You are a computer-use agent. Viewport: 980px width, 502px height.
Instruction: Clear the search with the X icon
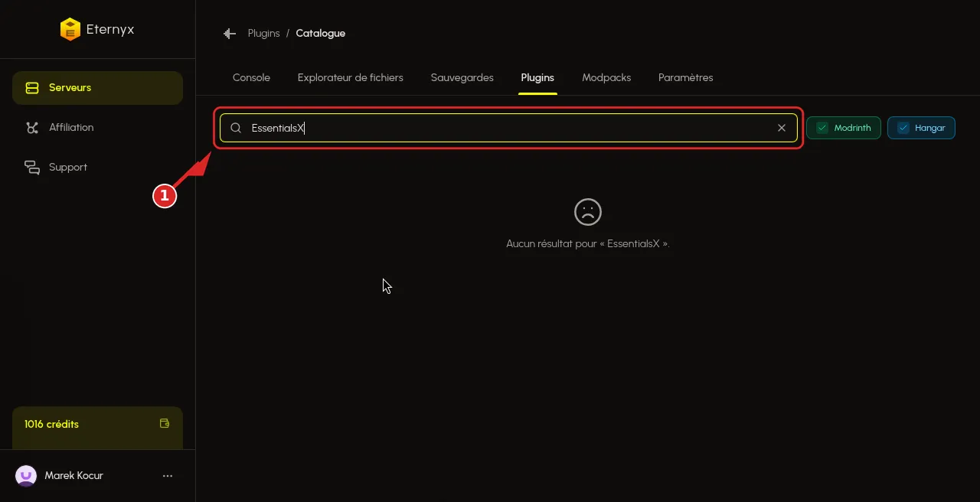coord(782,128)
